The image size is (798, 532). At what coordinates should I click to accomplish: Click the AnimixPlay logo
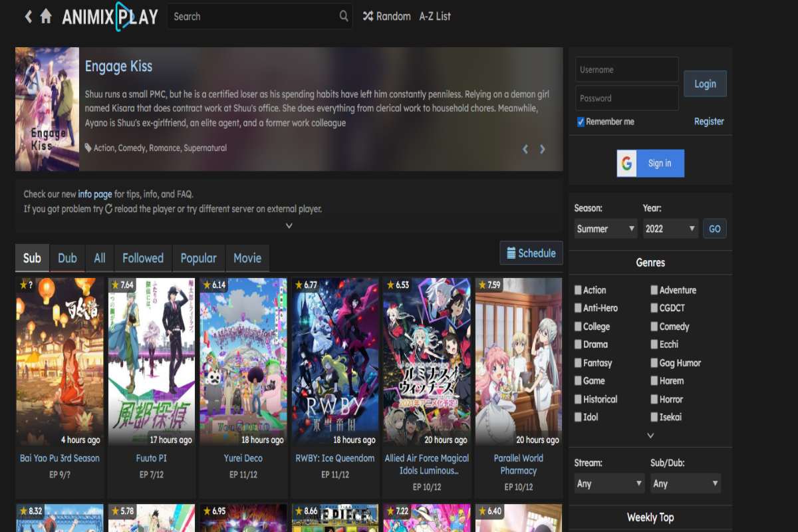[110, 17]
